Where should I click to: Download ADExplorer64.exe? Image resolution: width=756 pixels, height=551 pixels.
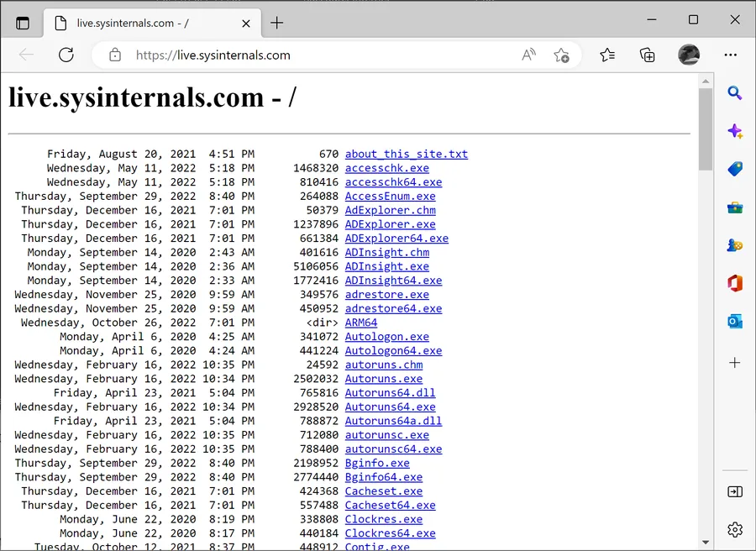[396, 239]
